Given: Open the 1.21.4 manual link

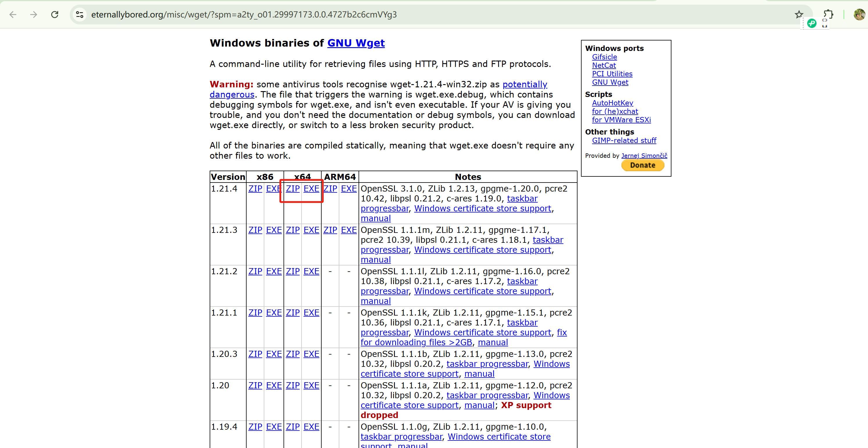Looking at the screenshot, I should tap(375, 218).
